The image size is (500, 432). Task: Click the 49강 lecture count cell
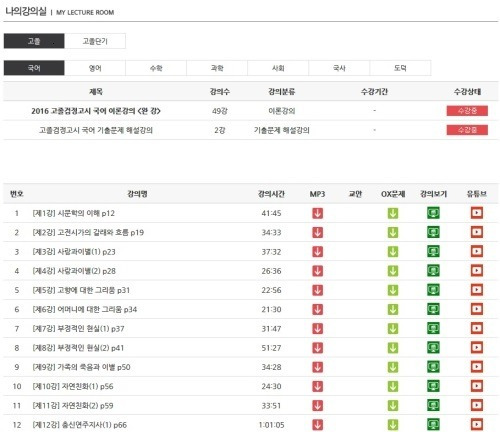[220, 111]
